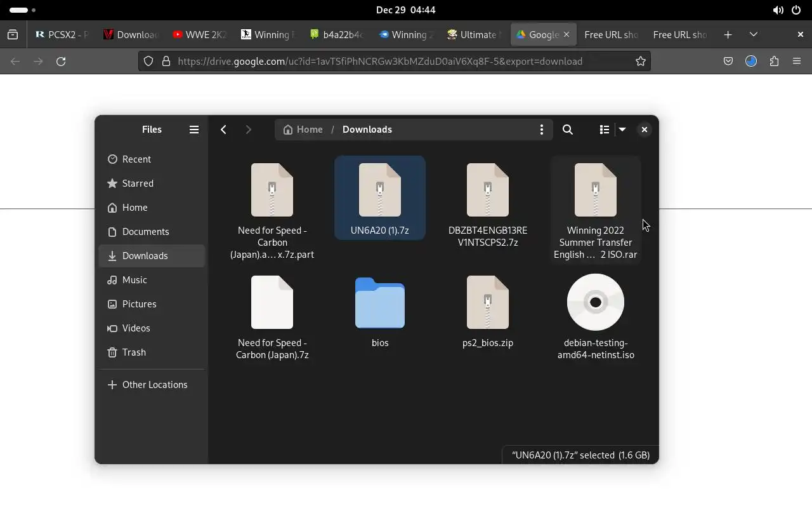The image size is (812, 508).
Task: Click the browser address bar URL
Action: 380,62
